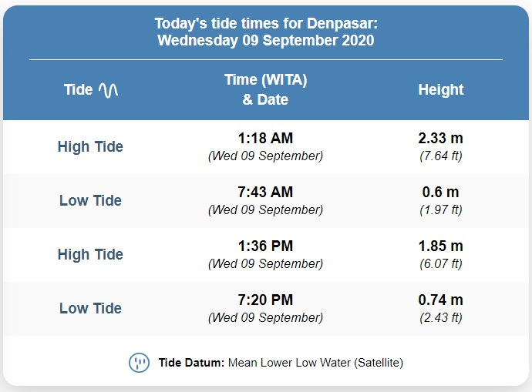
Task: Click the 7:43 AM tide time
Action: 265,192
